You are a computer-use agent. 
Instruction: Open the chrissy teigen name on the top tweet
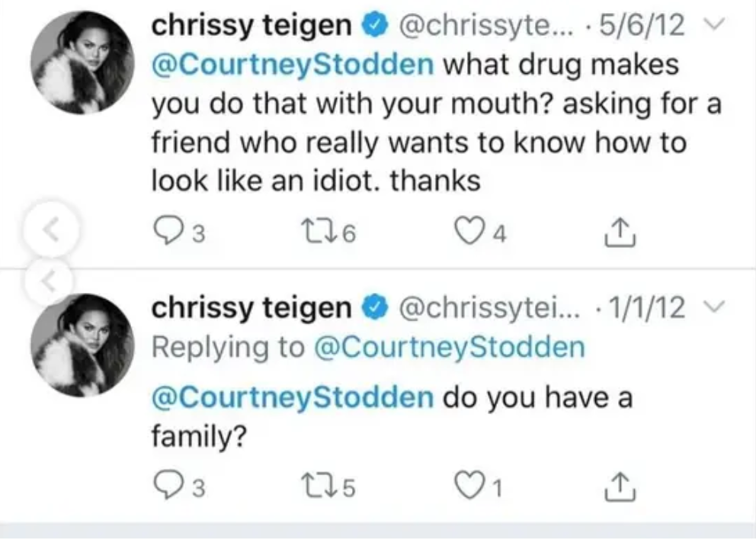pyautogui.click(x=253, y=25)
